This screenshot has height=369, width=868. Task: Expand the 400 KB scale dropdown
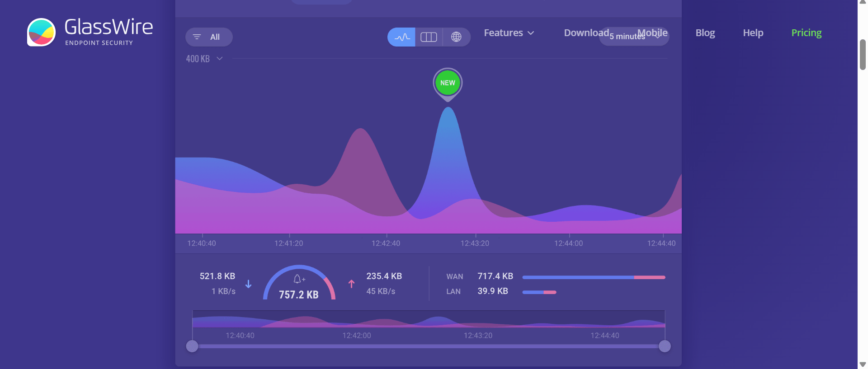[204, 59]
